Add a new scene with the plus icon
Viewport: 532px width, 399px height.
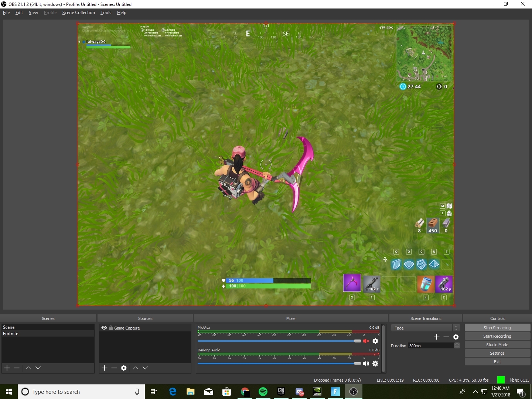click(x=7, y=368)
